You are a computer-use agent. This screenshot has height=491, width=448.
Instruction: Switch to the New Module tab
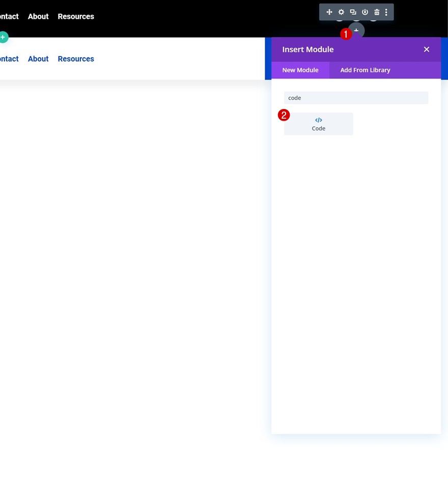pyautogui.click(x=300, y=70)
